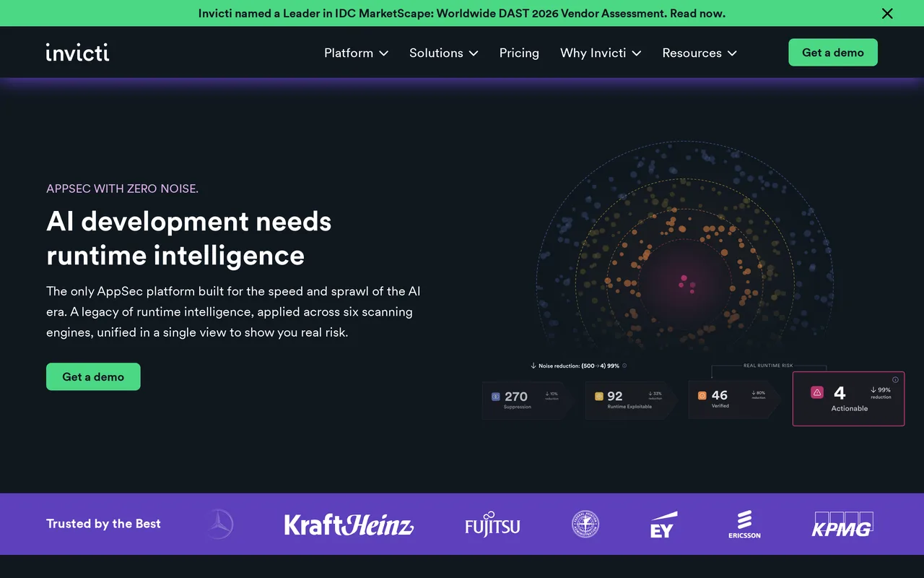Expand the Solutions chevron arrow
The height and width of the screenshot is (578, 924).
pyautogui.click(x=474, y=53)
